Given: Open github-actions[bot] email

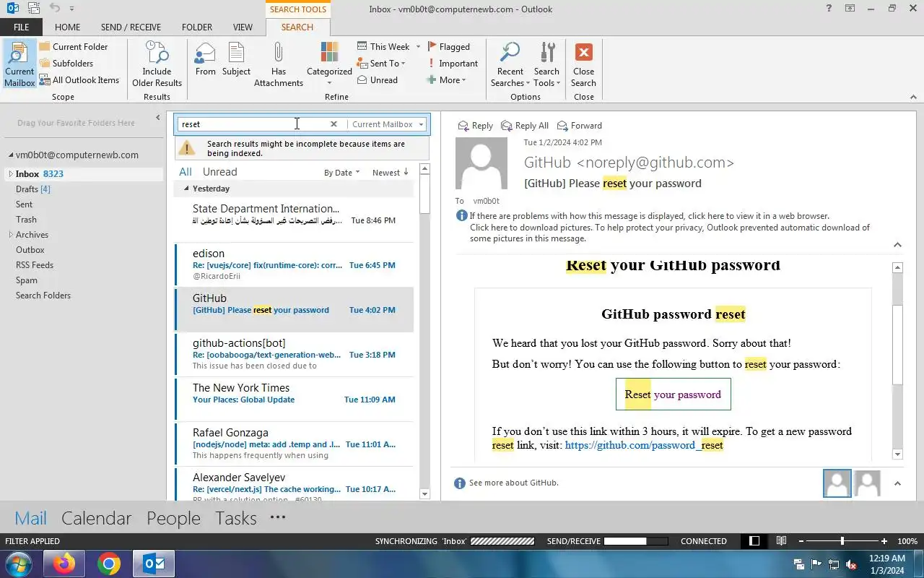Looking at the screenshot, I should tap(294, 354).
